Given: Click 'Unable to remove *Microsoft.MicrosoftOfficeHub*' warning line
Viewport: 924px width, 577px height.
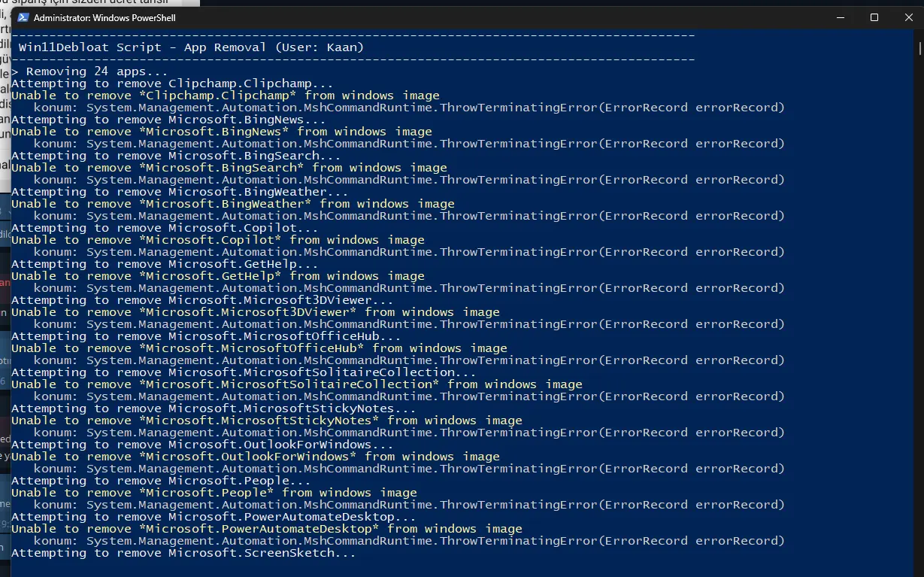Looking at the screenshot, I should point(259,348).
